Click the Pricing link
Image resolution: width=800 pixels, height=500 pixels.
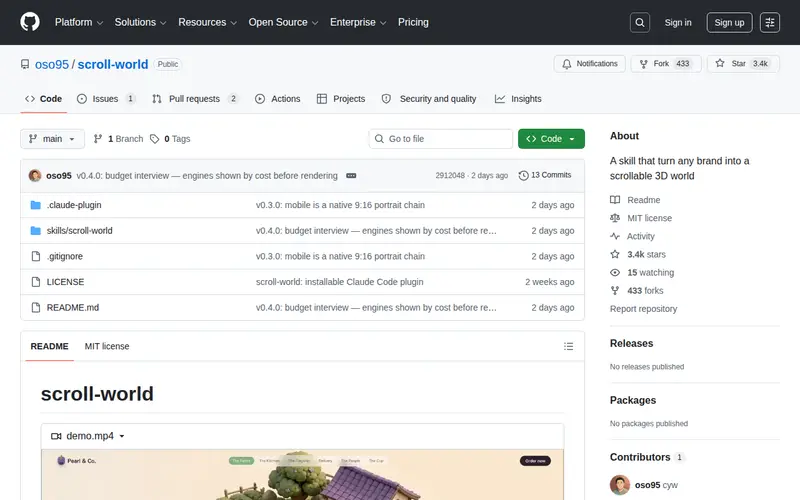[413, 22]
